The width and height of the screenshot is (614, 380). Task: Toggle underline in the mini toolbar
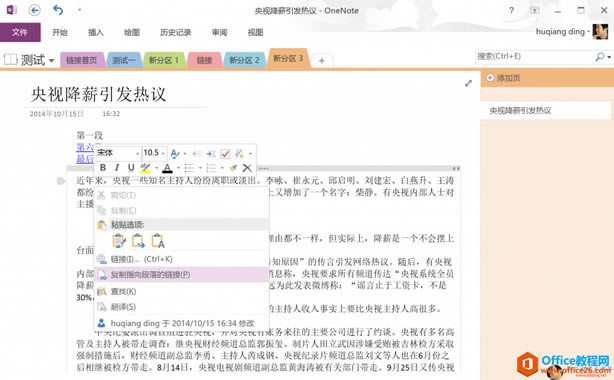pyautogui.click(x=131, y=168)
